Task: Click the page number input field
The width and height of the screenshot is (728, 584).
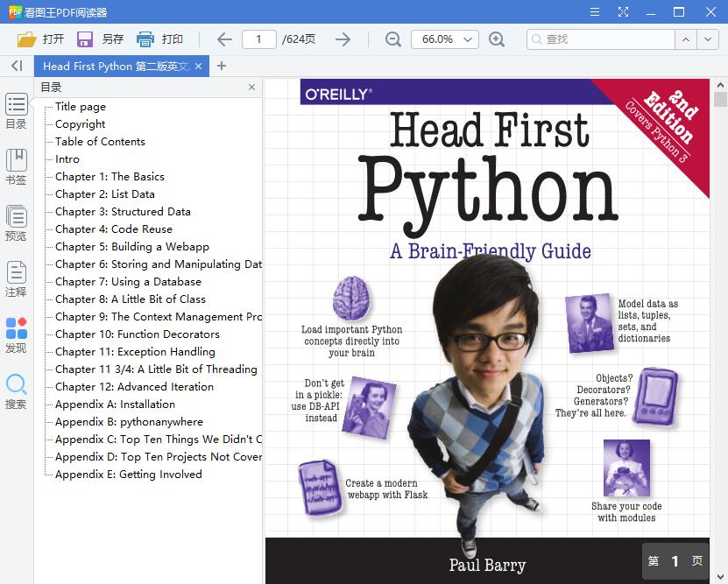Action: pyautogui.click(x=259, y=39)
